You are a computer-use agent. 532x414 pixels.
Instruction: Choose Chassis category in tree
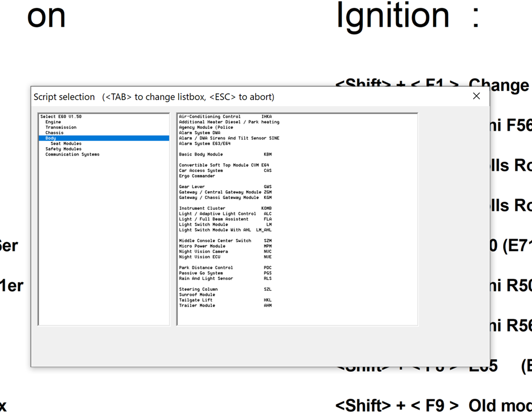tap(54, 133)
